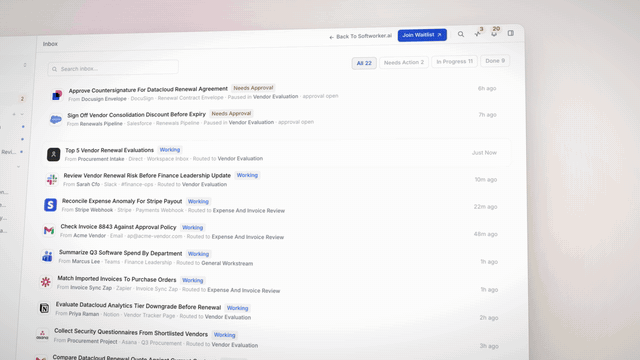Click the '48m ago' timestamp

pyautogui.click(x=485, y=234)
